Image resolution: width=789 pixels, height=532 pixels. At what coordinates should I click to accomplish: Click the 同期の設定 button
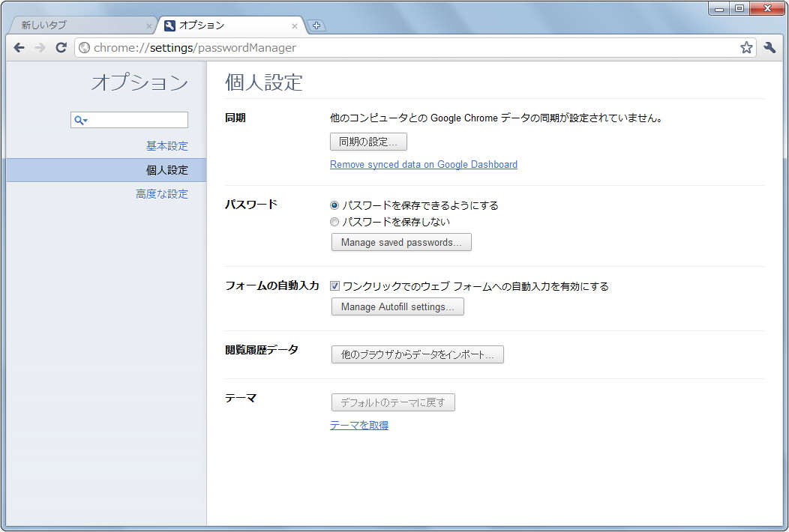click(x=368, y=142)
